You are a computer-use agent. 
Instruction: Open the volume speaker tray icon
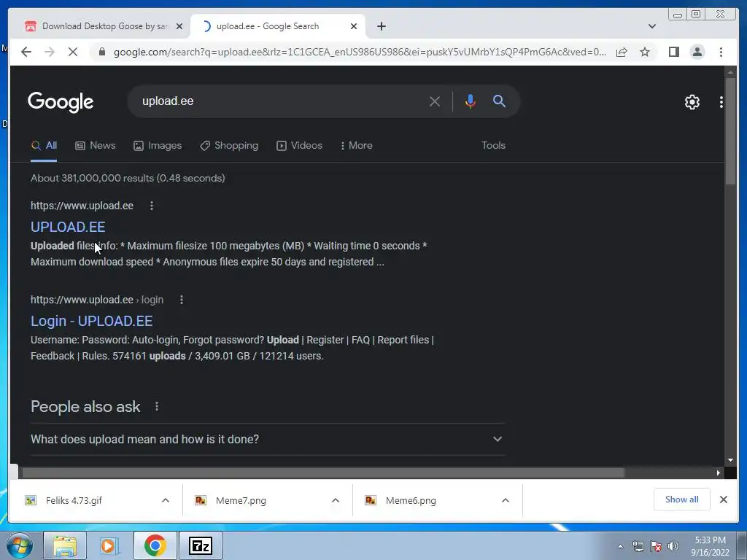[x=673, y=546]
